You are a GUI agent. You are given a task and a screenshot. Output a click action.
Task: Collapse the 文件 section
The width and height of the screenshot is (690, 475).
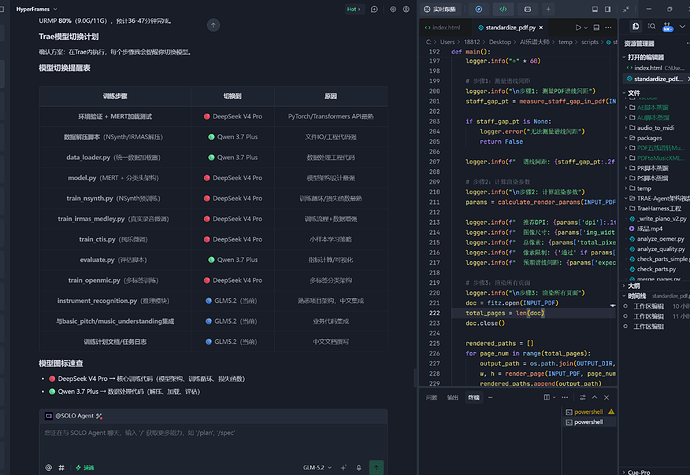tap(632, 93)
